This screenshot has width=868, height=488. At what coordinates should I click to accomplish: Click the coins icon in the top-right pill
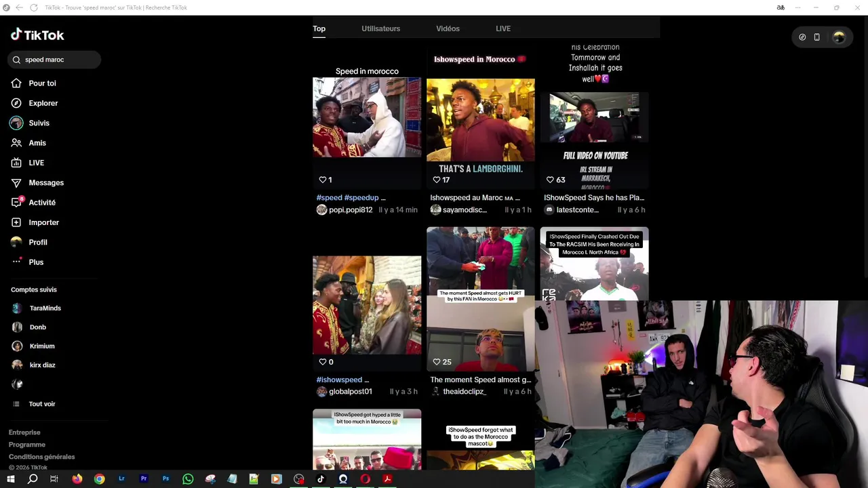[802, 37]
